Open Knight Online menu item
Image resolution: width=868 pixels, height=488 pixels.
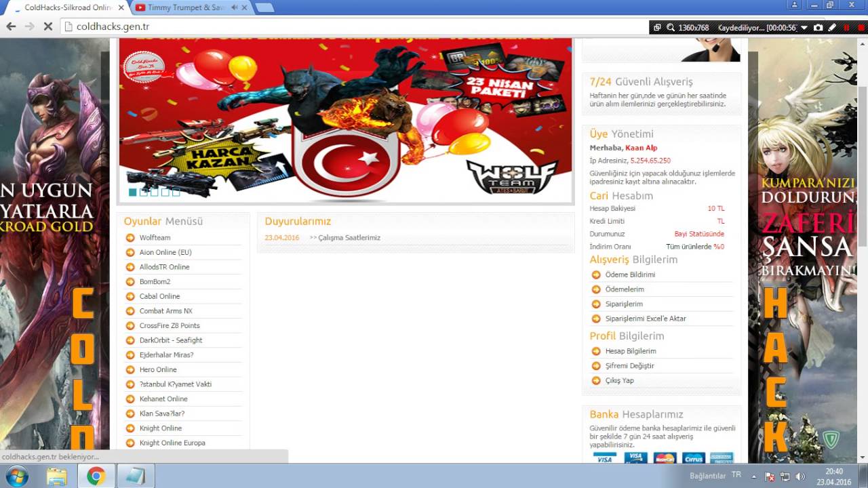click(161, 428)
